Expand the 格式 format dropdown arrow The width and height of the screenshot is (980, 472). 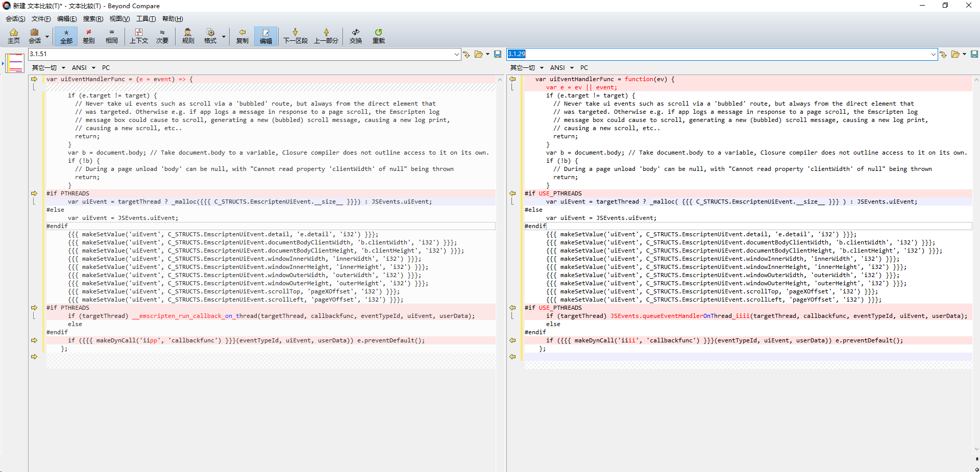pos(224,36)
